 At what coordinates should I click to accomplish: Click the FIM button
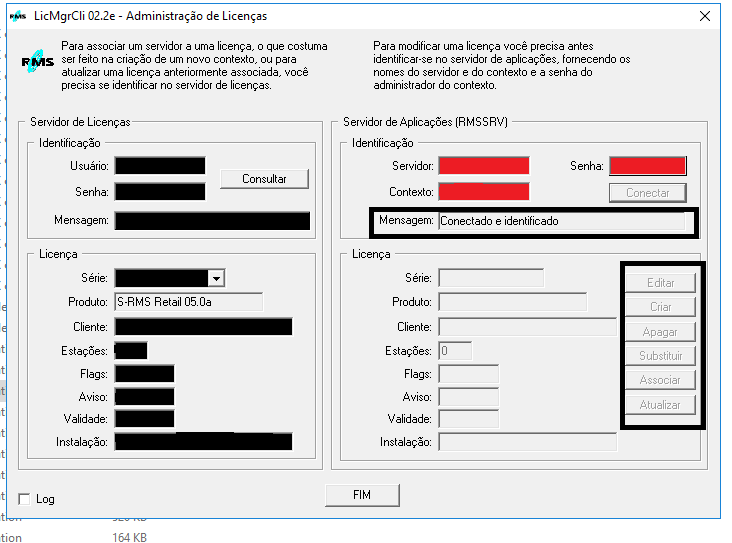click(x=362, y=495)
